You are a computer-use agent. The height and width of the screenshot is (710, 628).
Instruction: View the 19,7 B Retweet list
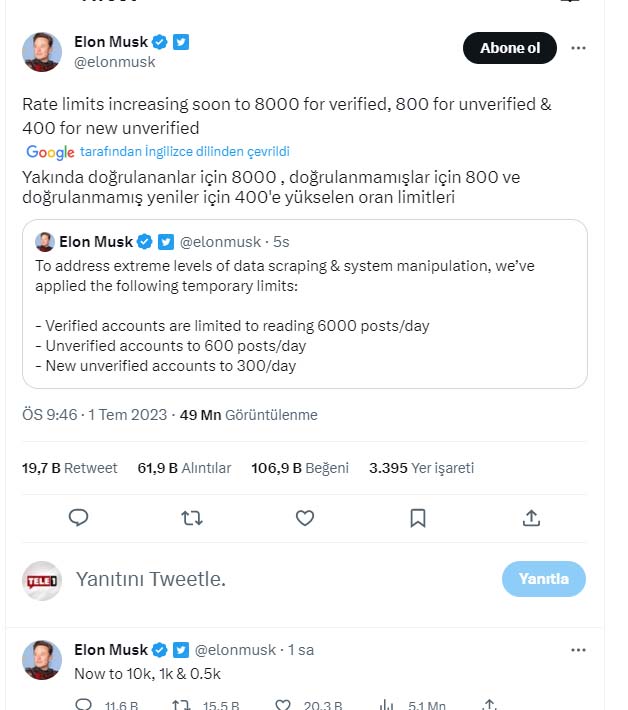click(x=69, y=467)
